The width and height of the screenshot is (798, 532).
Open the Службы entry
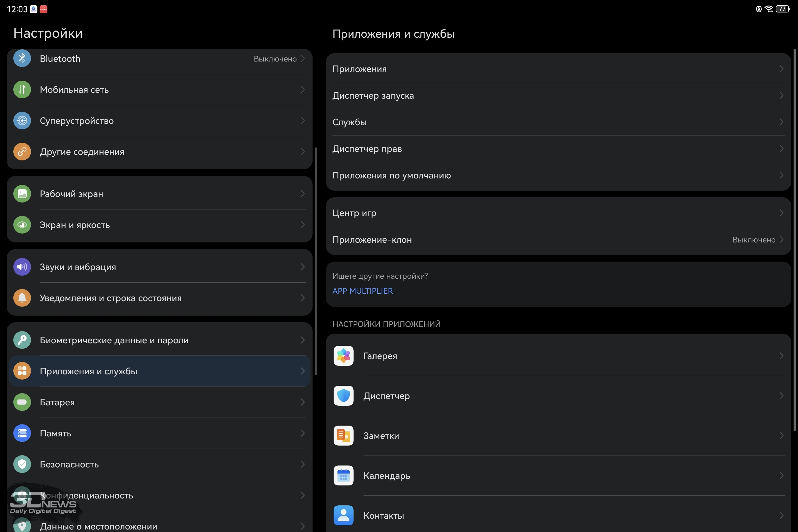coord(559,122)
